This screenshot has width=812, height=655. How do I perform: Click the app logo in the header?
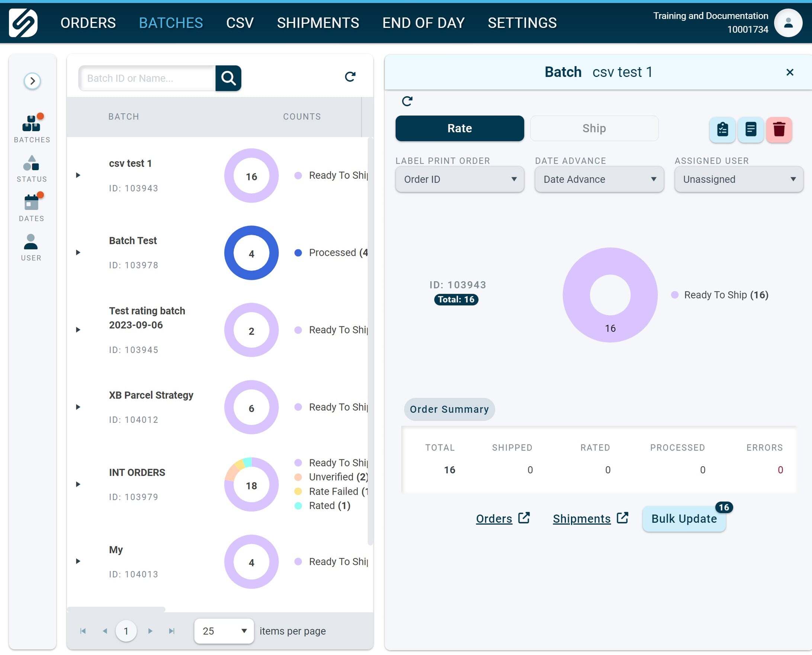pos(23,23)
